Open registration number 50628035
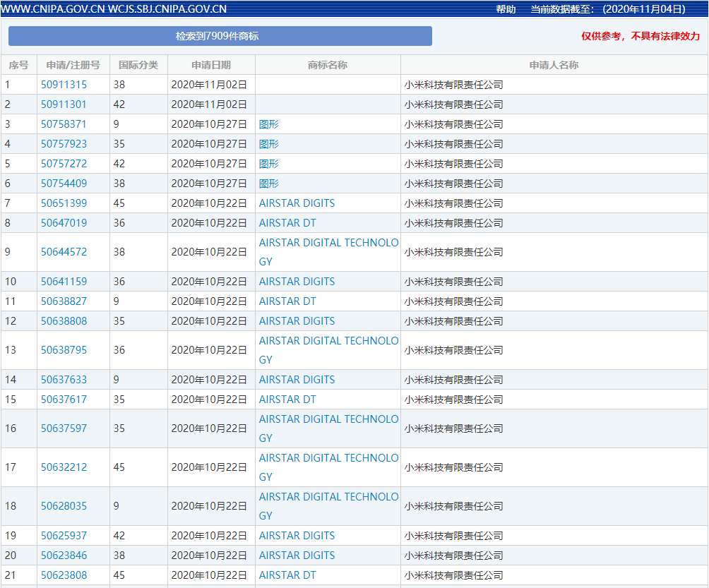 (64, 506)
